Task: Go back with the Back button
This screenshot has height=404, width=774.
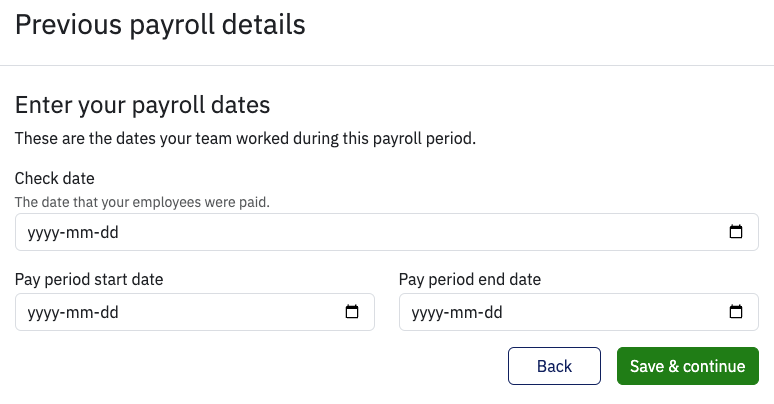Action: [554, 366]
